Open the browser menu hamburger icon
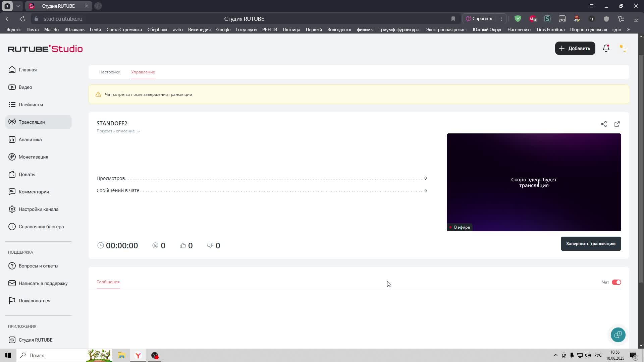 [592, 6]
